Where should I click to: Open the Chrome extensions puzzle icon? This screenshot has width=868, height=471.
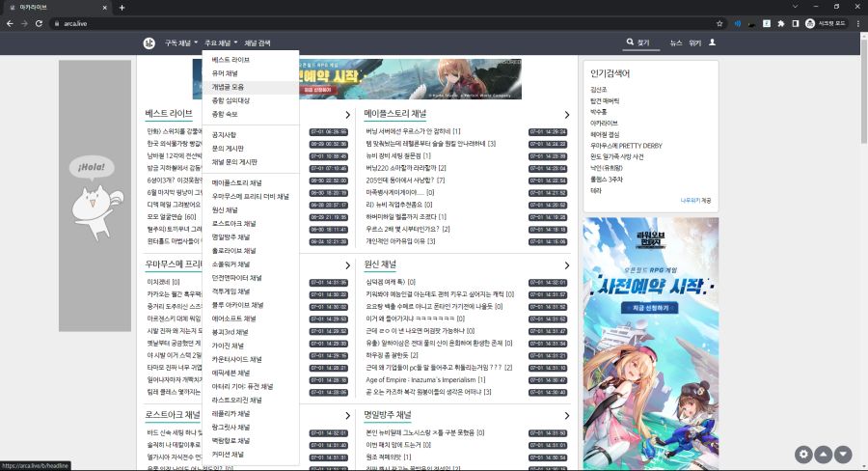pos(781,23)
